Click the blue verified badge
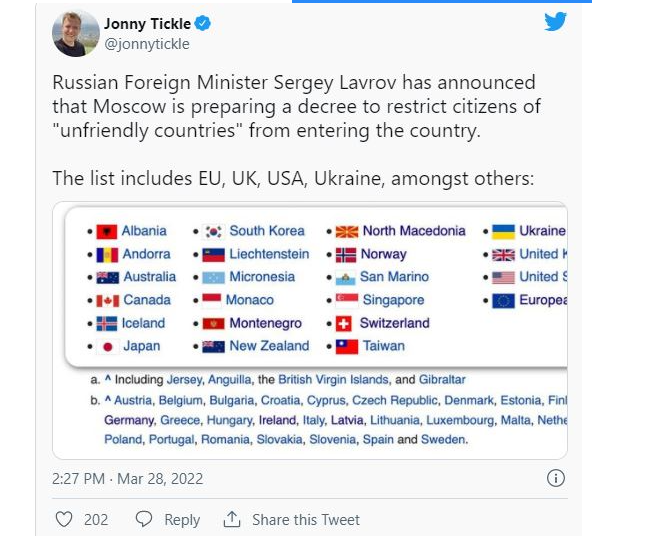This screenshot has width=657, height=536. [x=203, y=24]
